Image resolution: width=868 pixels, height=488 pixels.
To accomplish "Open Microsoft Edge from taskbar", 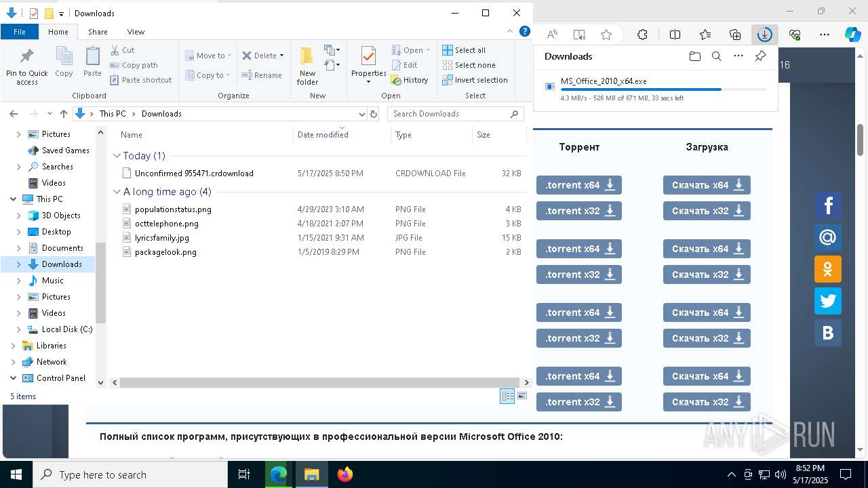I will tap(279, 474).
